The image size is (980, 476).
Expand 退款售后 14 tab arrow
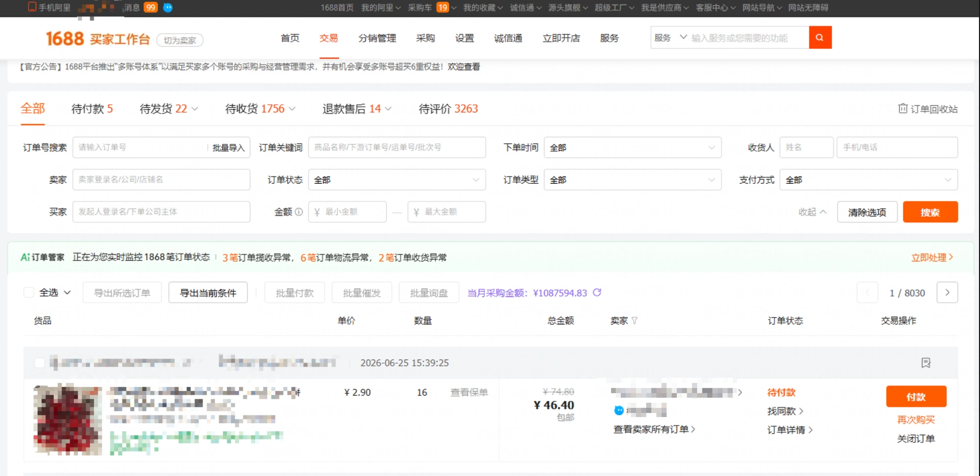388,109
